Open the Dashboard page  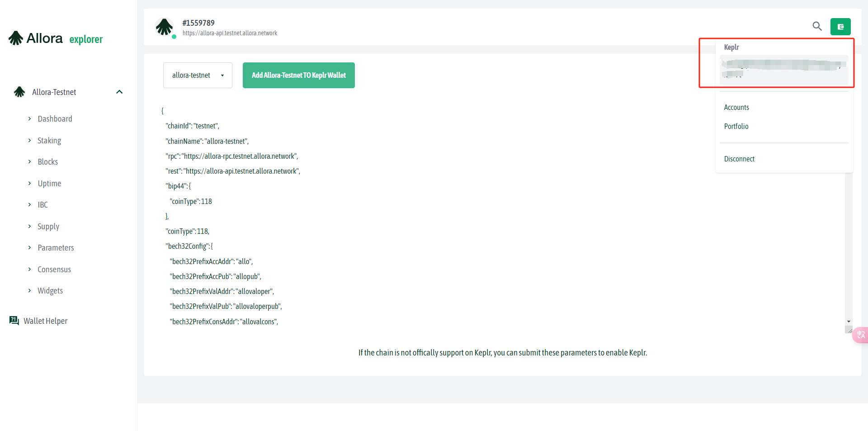tap(55, 118)
